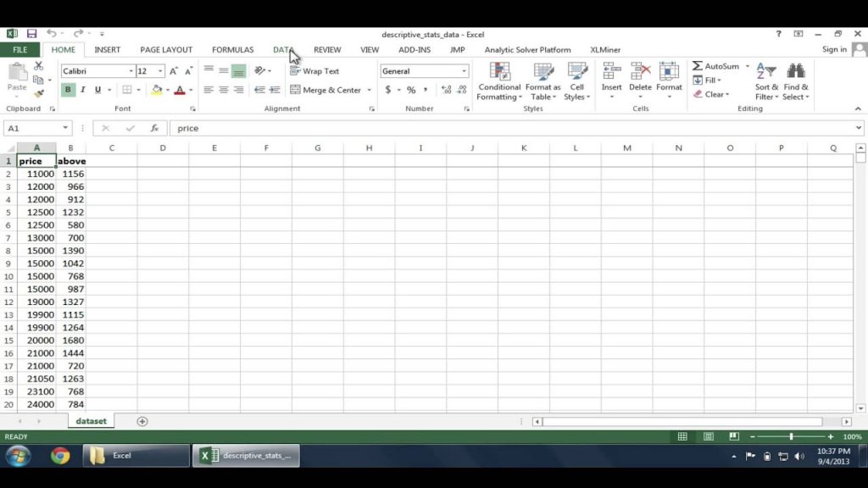Switch to the DATA ribbon tab
This screenshot has height=488, width=868.
283,49
